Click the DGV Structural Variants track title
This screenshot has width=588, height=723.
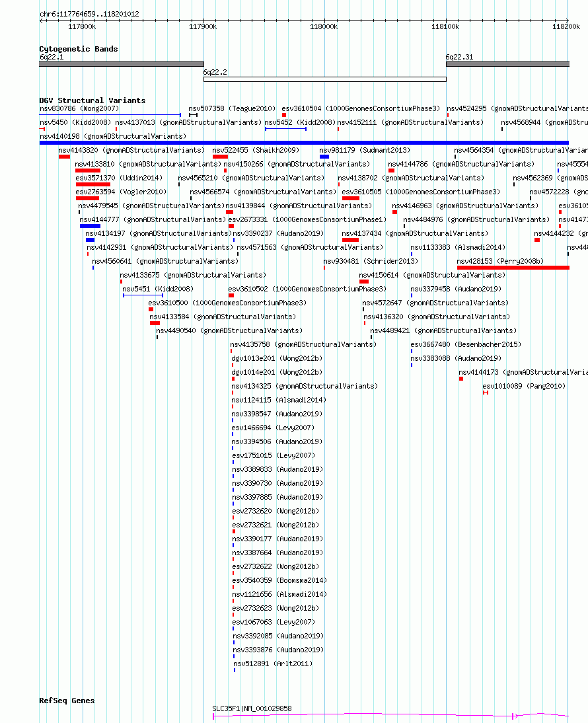coord(92,100)
